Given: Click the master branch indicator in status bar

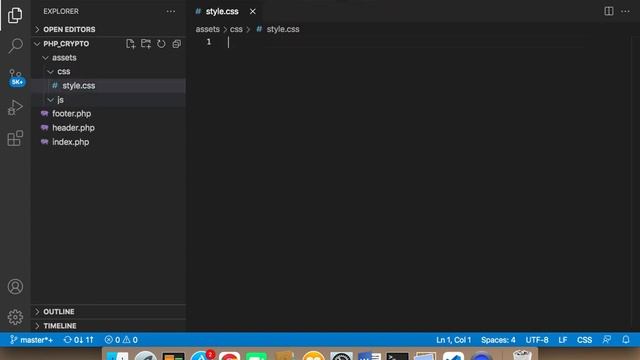Looking at the screenshot, I should pyautogui.click(x=31, y=340).
